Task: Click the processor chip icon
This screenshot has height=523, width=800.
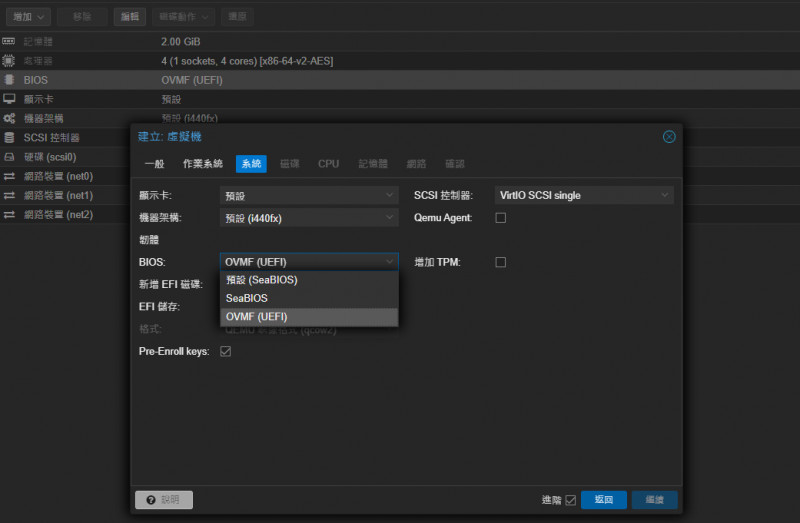Action: click(x=9, y=61)
